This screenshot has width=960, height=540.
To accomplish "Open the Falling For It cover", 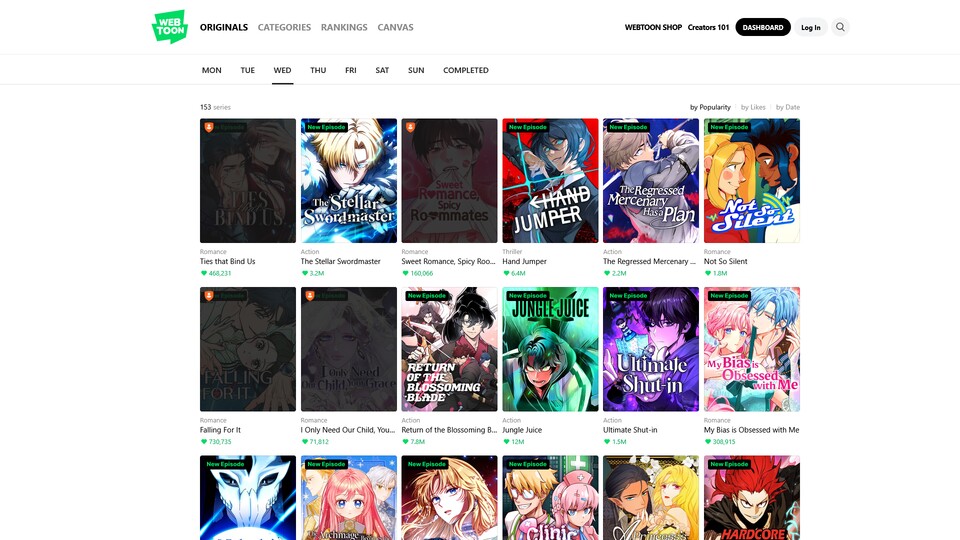I will pyautogui.click(x=247, y=349).
